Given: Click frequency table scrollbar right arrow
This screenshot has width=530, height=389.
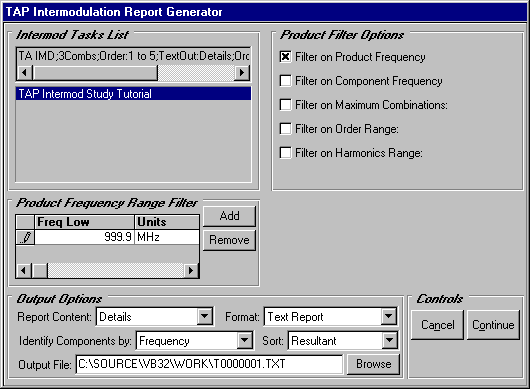Looking at the screenshot, I should point(191,270).
